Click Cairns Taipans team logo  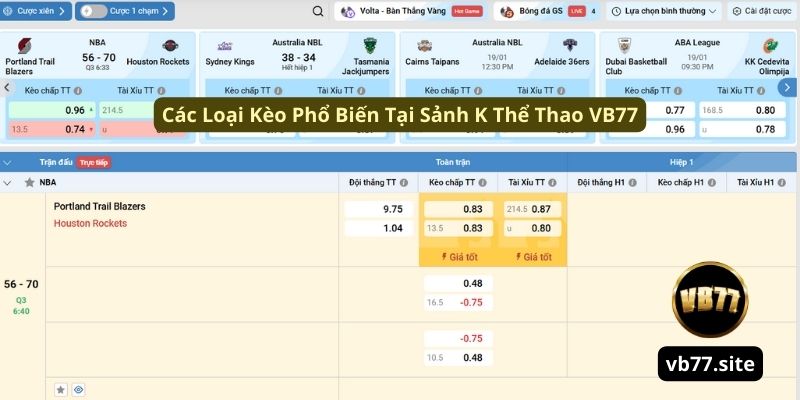click(424, 46)
